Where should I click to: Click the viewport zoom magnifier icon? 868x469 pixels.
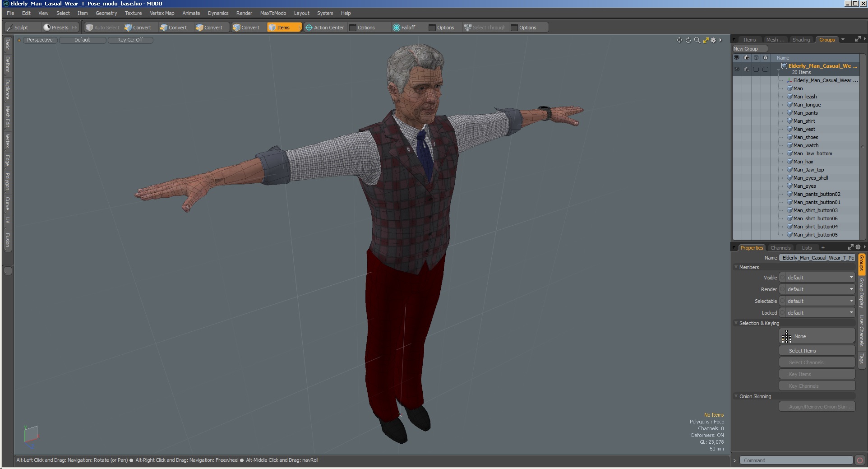tap(697, 40)
